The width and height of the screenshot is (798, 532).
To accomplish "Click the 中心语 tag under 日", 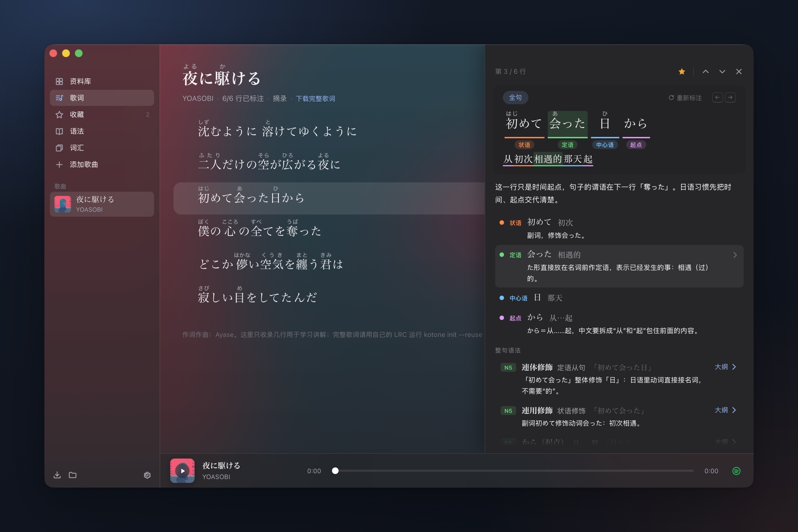I will tap(605, 145).
